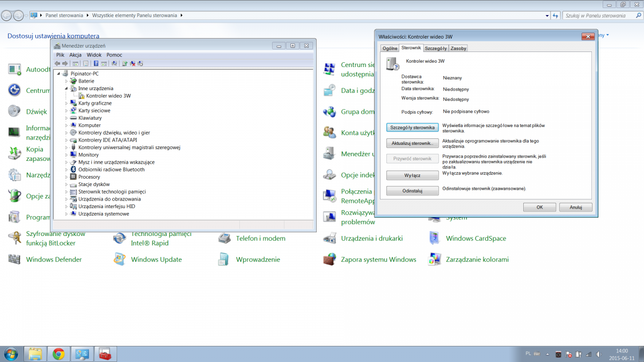Viewport: 644px width, 362px height.
Task: Expand the Karty sieciowe node
Action: pos(67,110)
